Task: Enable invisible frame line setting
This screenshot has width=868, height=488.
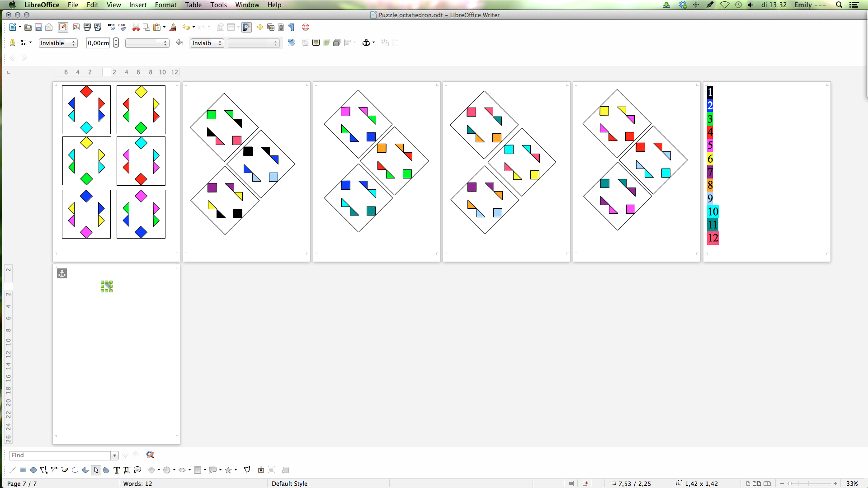Action: click(57, 43)
